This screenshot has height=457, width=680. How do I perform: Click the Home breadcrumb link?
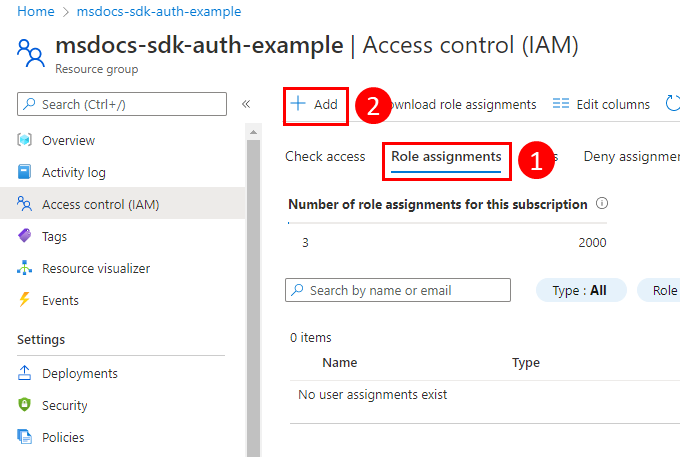pos(35,11)
